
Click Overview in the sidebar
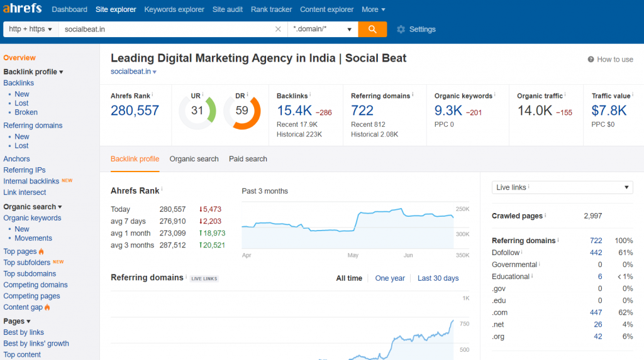coord(19,58)
